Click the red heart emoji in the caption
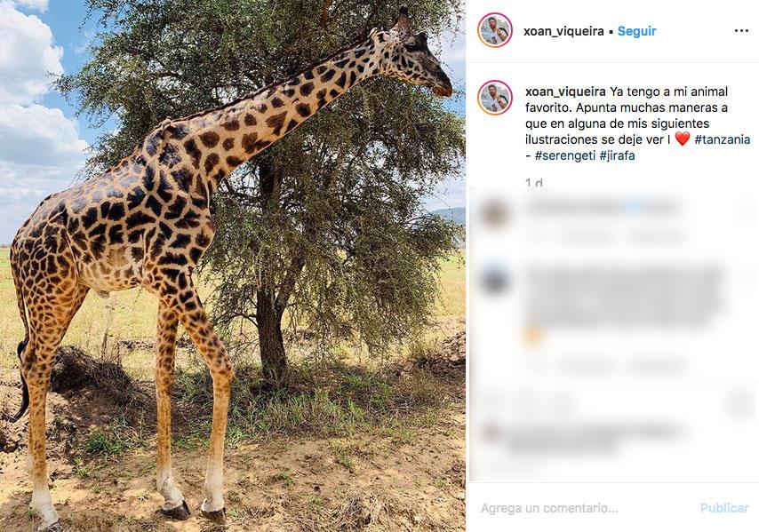The image size is (759, 532). (x=682, y=139)
